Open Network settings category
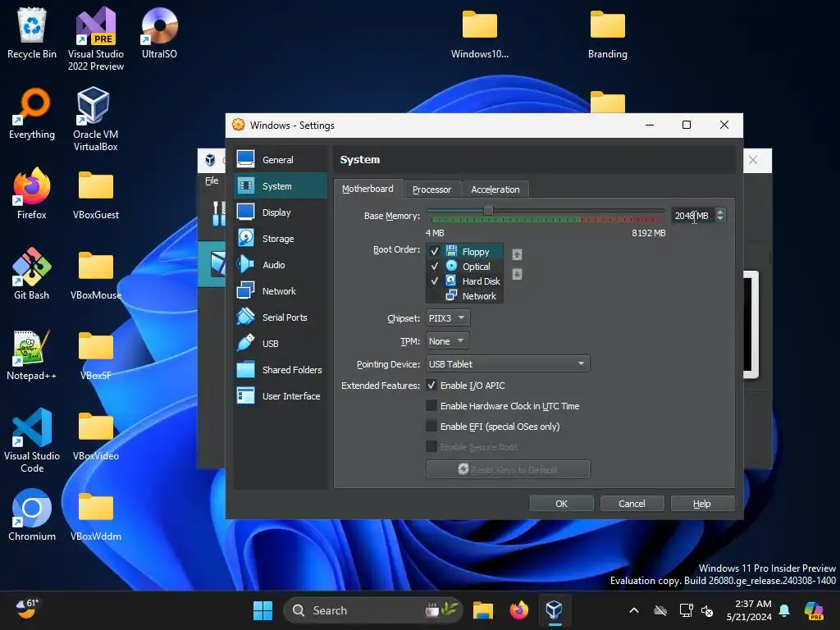This screenshot has width=840, height=630. pos(281,291)
